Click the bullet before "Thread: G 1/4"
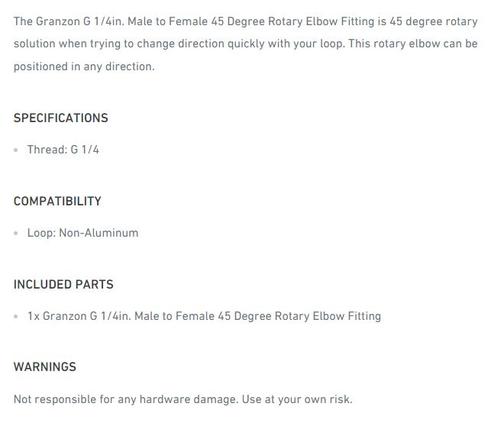The width and height of the screenshot is (504, 426). click(x=16, y=150)
